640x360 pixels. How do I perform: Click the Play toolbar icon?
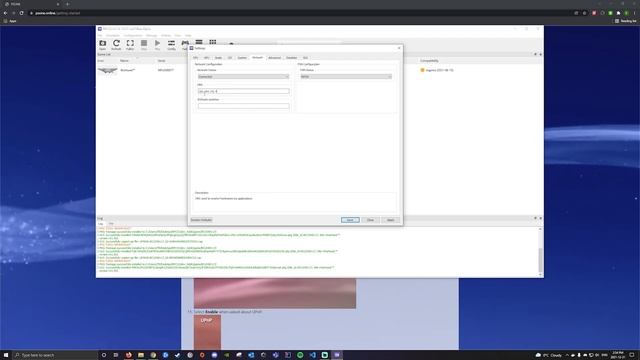pyautogui.click(x=158, y=44)
